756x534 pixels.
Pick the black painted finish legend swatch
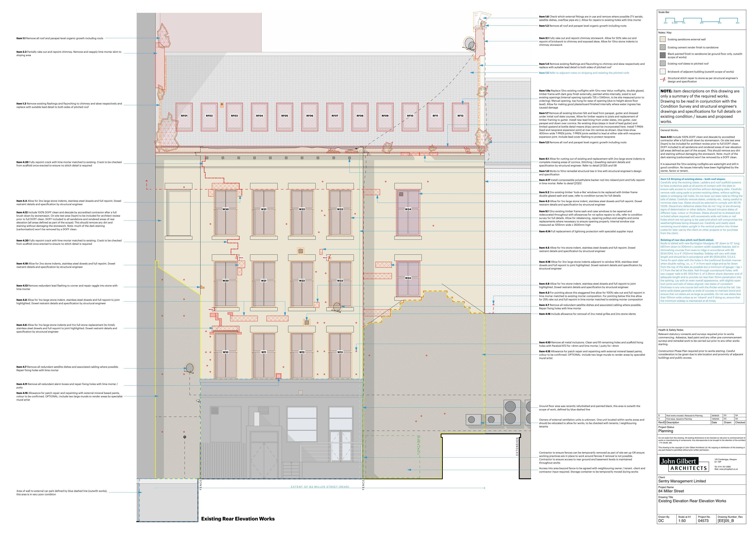coord(662,55)
